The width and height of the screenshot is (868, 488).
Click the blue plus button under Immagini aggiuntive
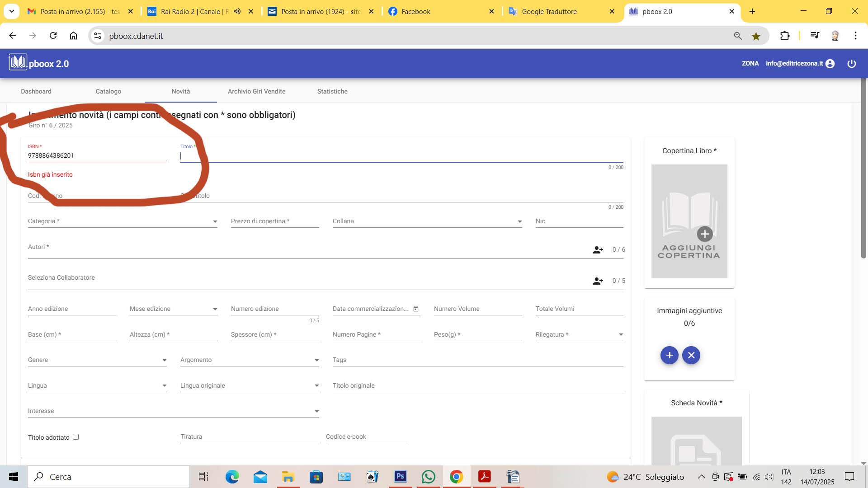click(669, 355)
